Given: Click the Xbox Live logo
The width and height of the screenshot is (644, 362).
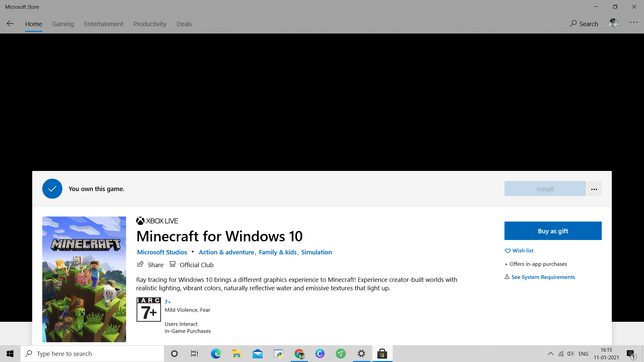Looking at the screenshot, I should (x=157, y=221).
